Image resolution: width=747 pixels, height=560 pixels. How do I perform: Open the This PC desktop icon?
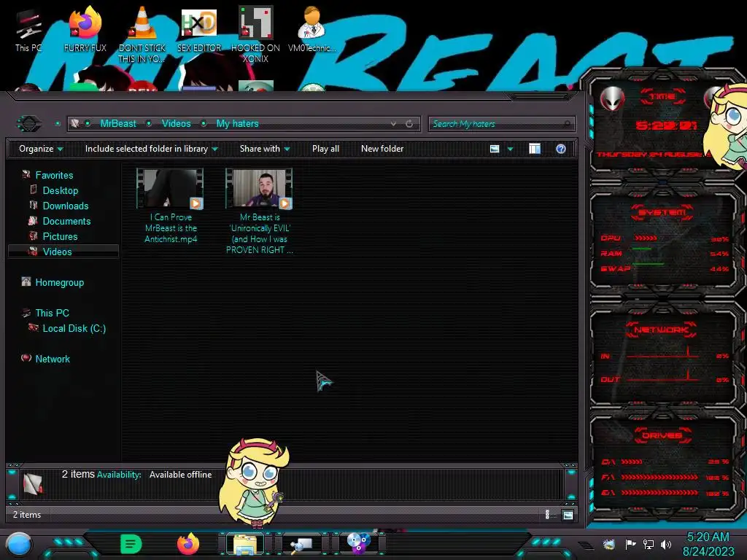pyautogui.click(x=28, y=29)
